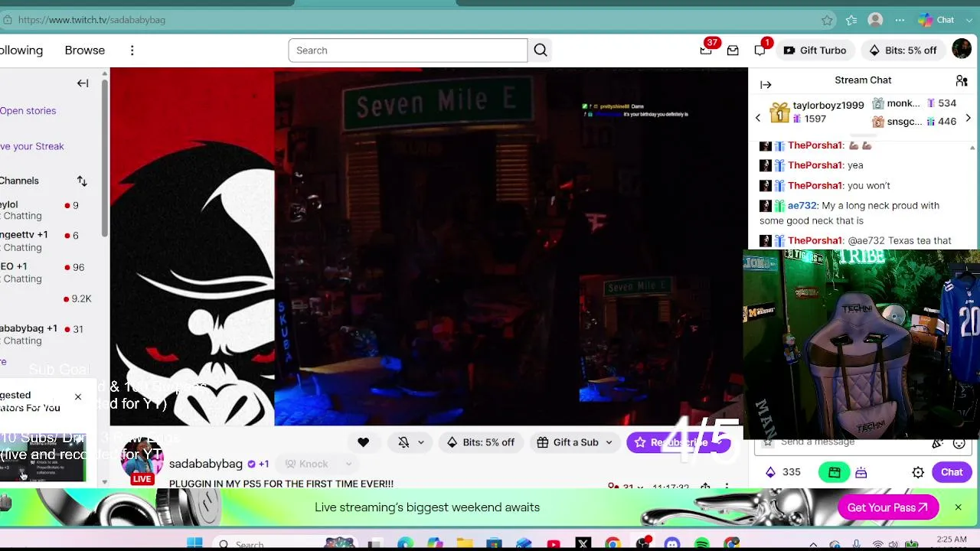Open chat settings gear icon
The width and height of the screenshot is (980, 551).
(918, 472)
